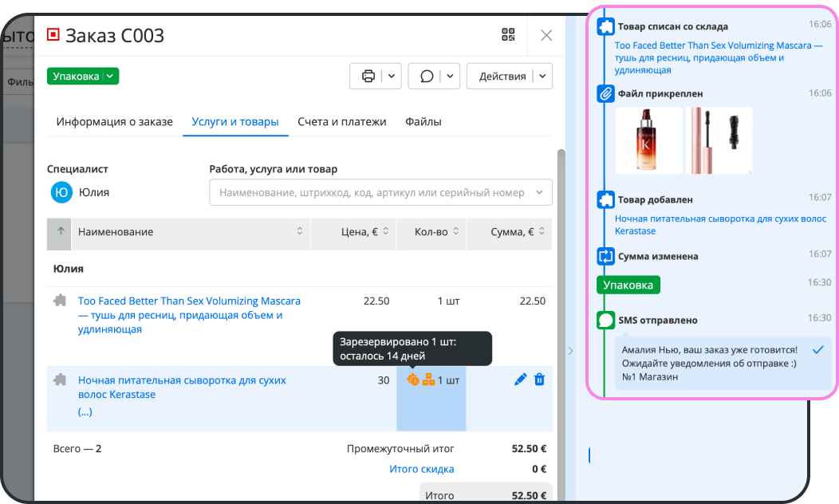Click the 16:30 timestamp beside SMS отправлено

coord(819,317)
